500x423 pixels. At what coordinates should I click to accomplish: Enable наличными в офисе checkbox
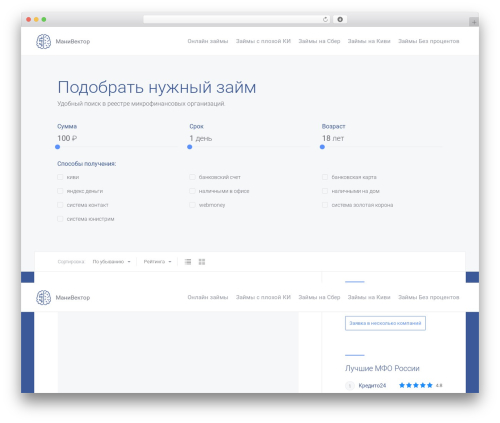point(192,191)
